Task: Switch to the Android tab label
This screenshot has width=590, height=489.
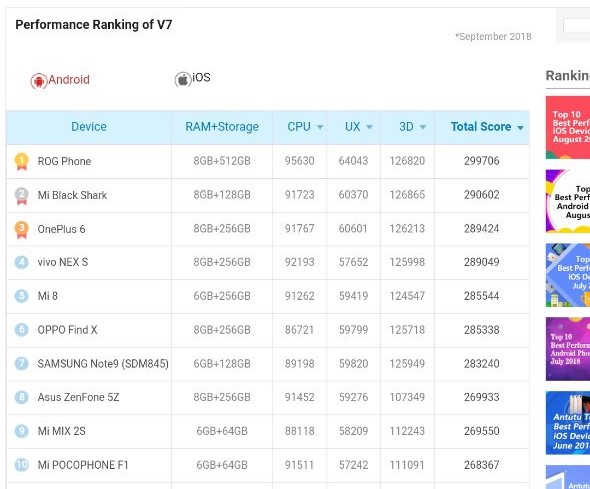Action: (69, 80)
